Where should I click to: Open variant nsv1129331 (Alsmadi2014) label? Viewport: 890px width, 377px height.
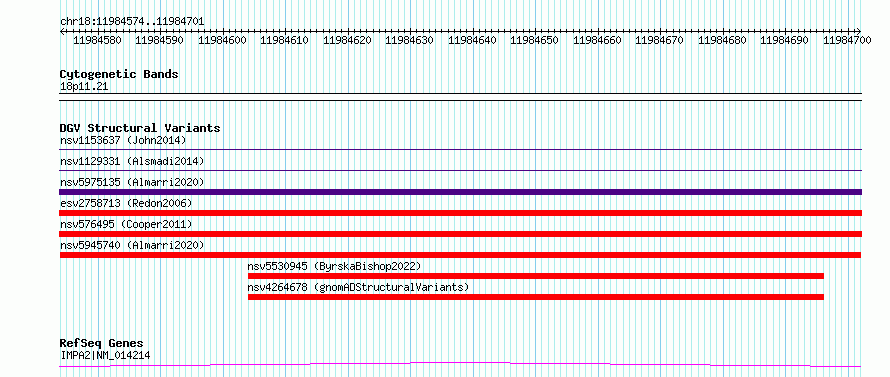(132, 161)
